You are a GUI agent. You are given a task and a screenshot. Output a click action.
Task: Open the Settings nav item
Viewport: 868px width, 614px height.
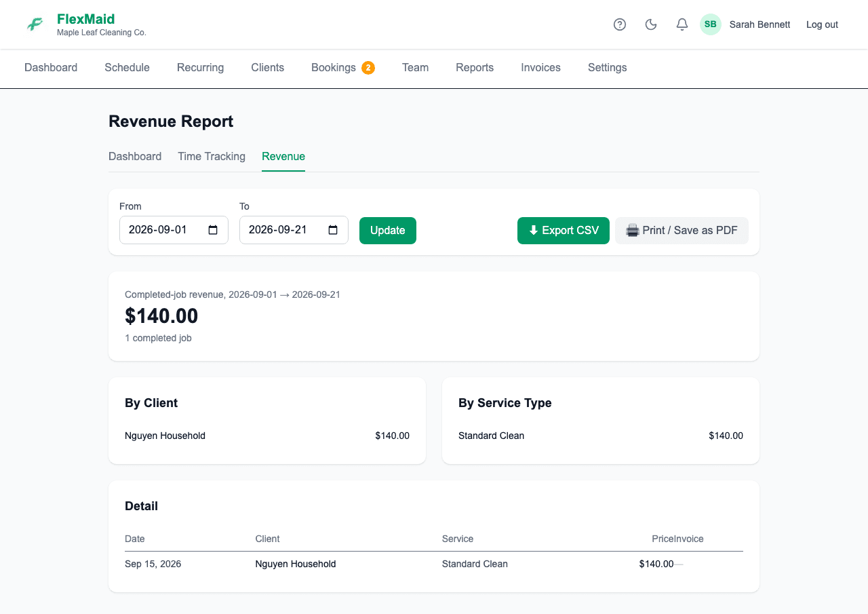[607, 68]
